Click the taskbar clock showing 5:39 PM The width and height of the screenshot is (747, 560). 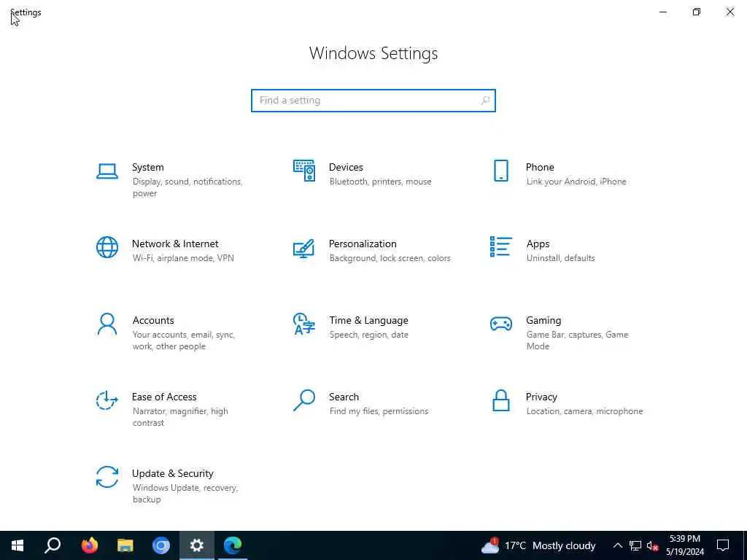tap(685, 545)
